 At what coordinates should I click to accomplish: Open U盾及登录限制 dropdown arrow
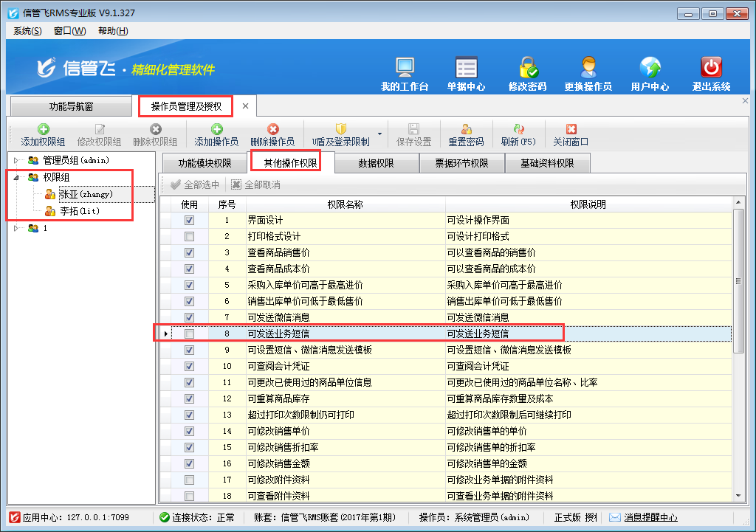pos(380,134)
